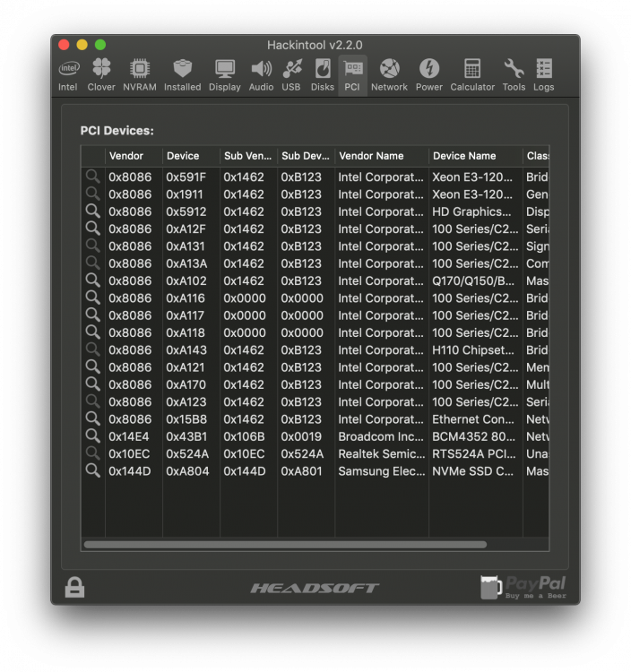The width and height of the screenshot is (631, 672).
Task: Select device ID 0xA131 cell
Action: (x=186, y=246)
